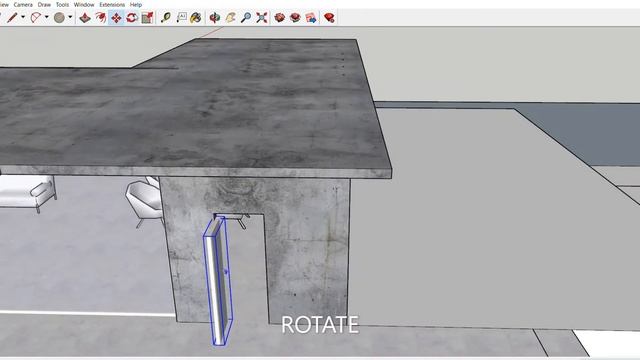The width and height of the screenshot is (640, 360).
Task: Select the Arc tool
Action: tap(36, 18)
